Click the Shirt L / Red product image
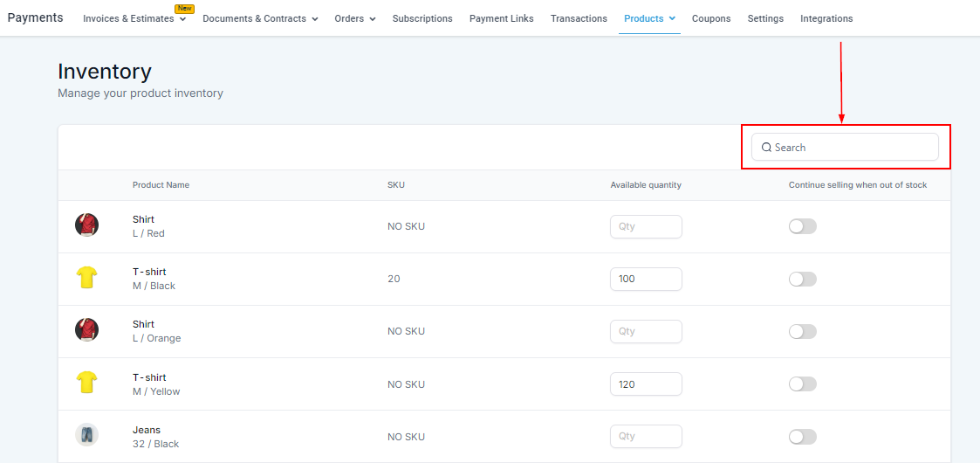 point(87,225)
